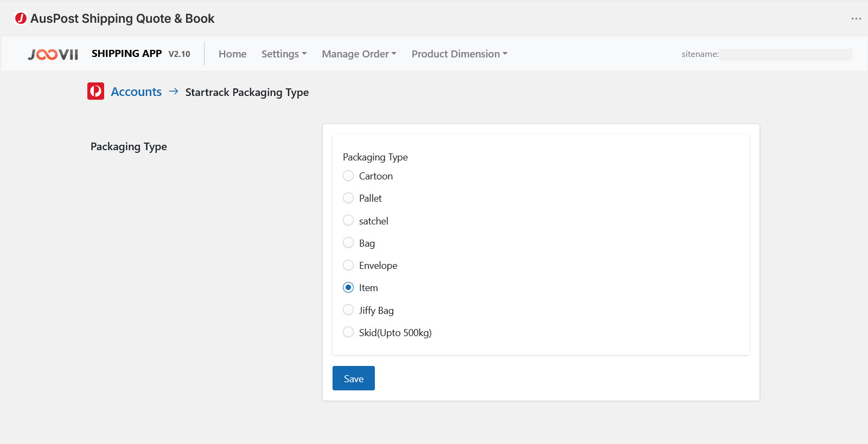Select Envelope packaging type
Image resolution: width=868 pixels, height=444 pixels.
[x=348, y=266]
